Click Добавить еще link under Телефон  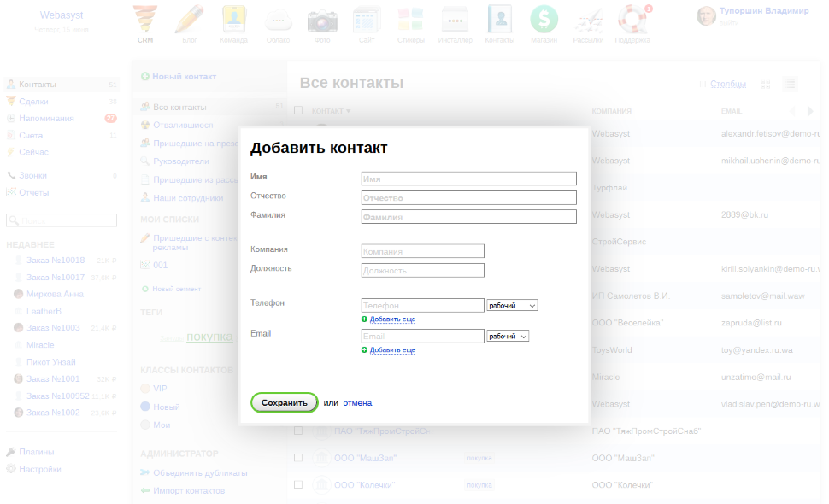coord(393,319)
